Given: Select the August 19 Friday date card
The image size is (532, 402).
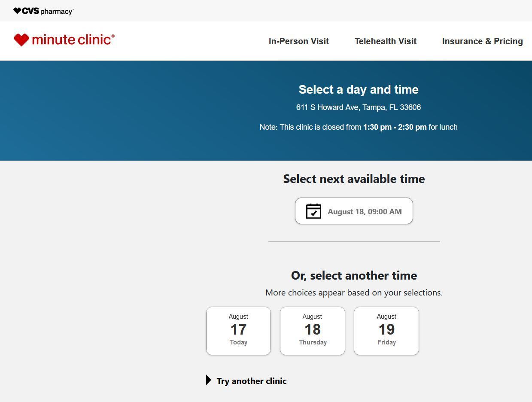Looking at the screenshot, I should [386, 331].
